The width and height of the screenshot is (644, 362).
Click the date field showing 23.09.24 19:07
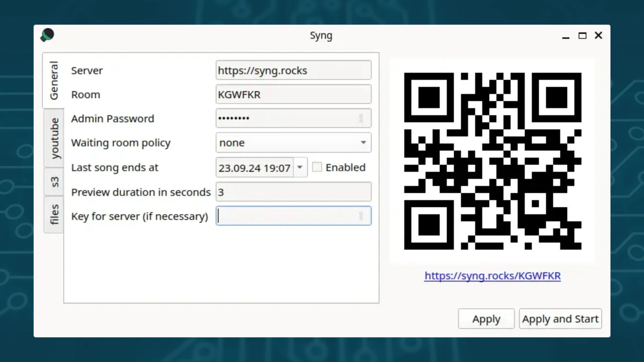coord(255,167)
